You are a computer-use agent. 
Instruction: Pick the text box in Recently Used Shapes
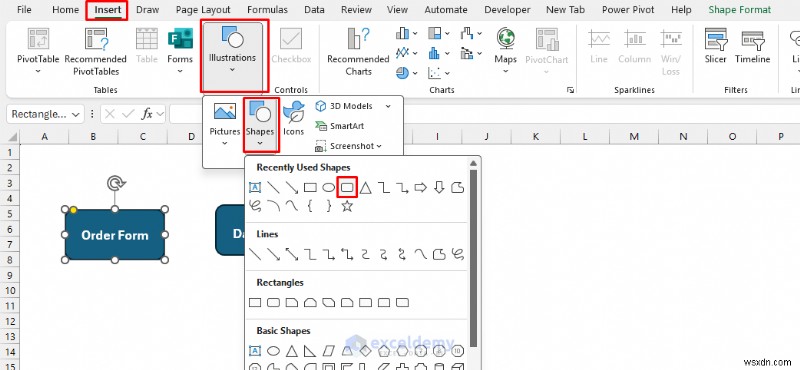pos(255,188)
